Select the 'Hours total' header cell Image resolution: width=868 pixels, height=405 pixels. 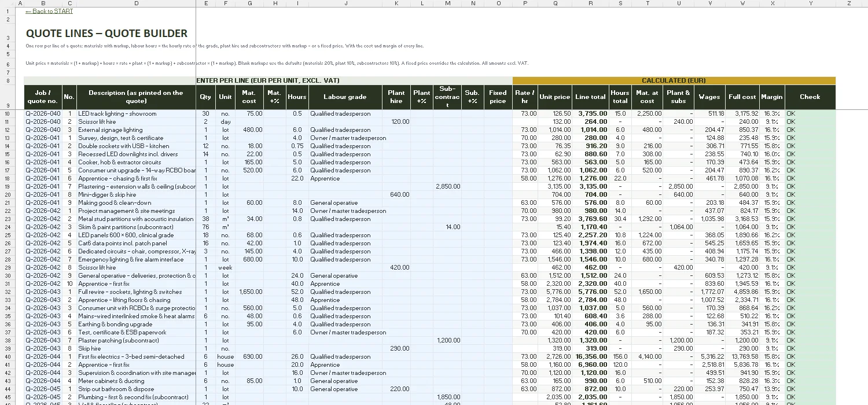pyautogui.click(x=620, y=97)
